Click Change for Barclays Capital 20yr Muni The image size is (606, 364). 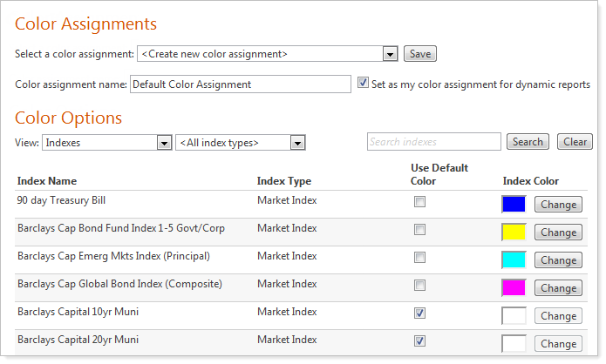[558, 344]
